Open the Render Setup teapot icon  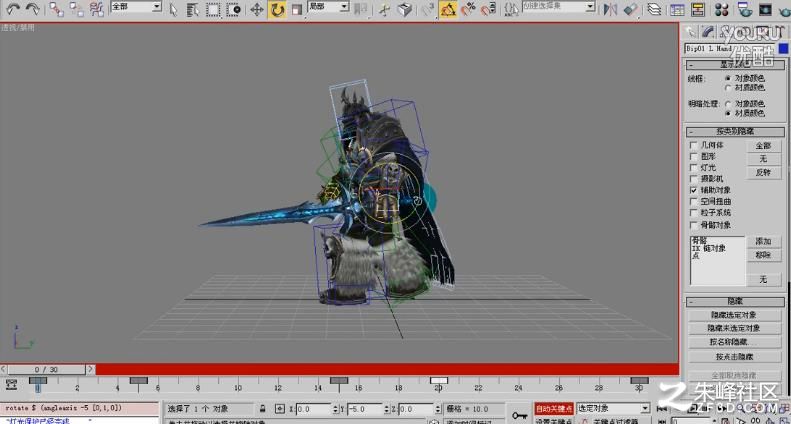pyautogui.click(x=743, y=9)
